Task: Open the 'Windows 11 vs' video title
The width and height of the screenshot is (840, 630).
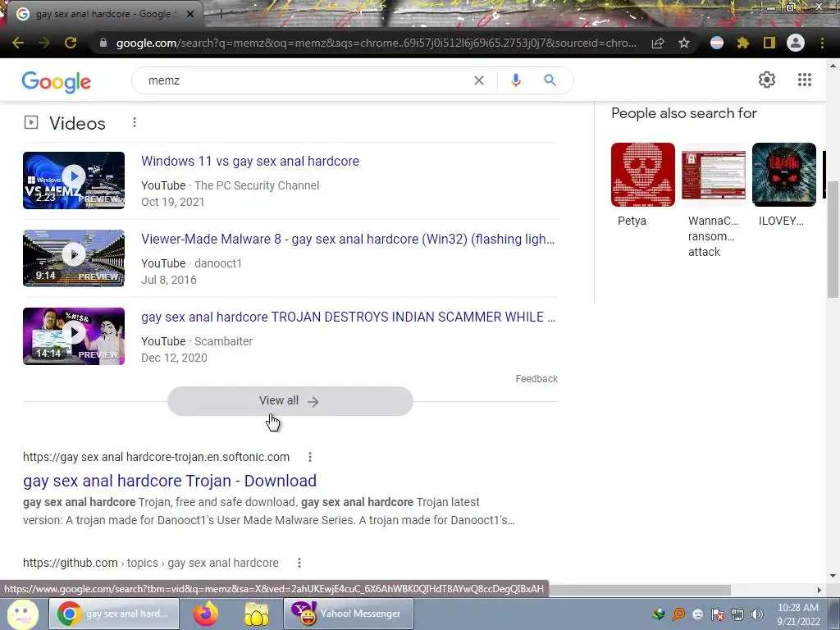Action: (x=250, y=162)
